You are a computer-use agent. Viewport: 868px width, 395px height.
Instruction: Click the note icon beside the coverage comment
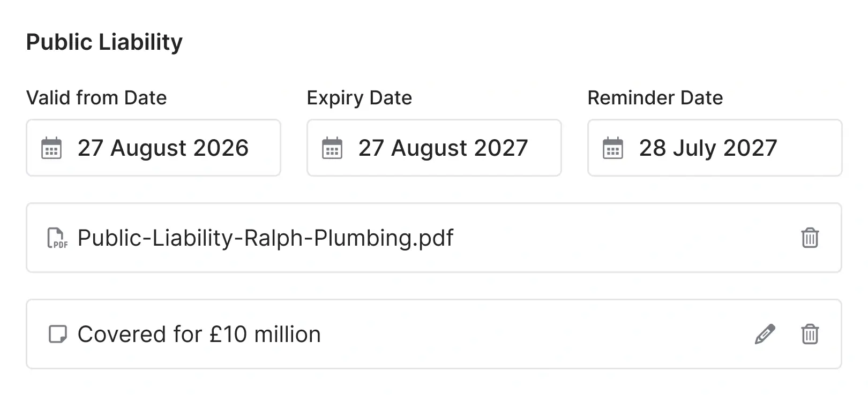(57, 333)
